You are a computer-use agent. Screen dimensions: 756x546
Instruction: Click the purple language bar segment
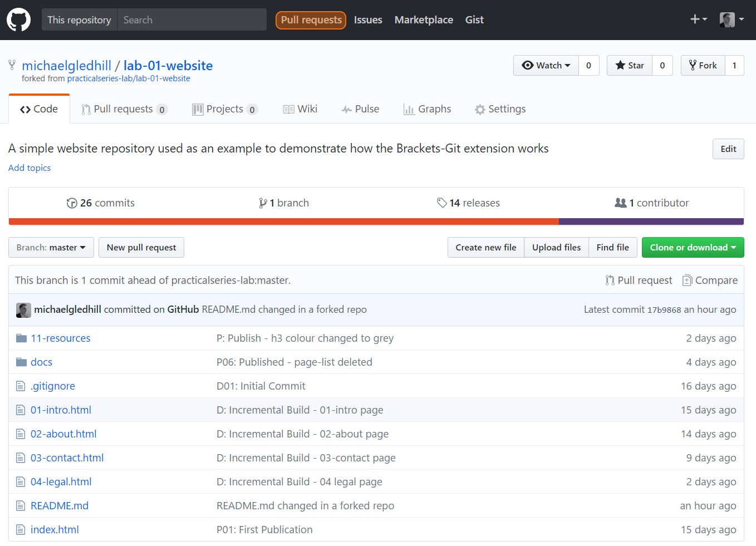[651, 222]
